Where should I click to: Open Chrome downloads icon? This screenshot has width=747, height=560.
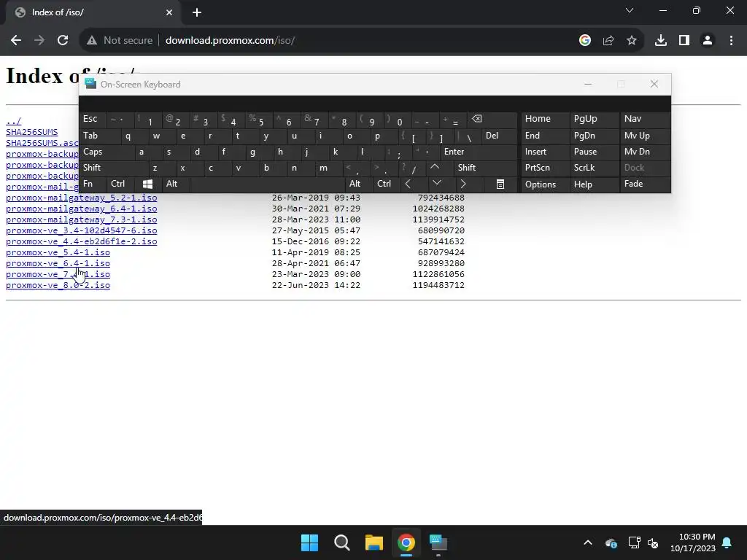661,41
